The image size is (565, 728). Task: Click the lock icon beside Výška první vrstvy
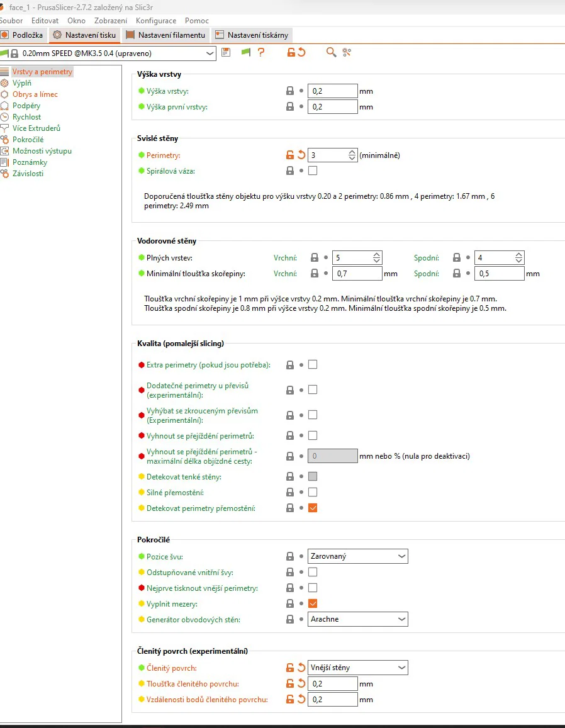290,107
